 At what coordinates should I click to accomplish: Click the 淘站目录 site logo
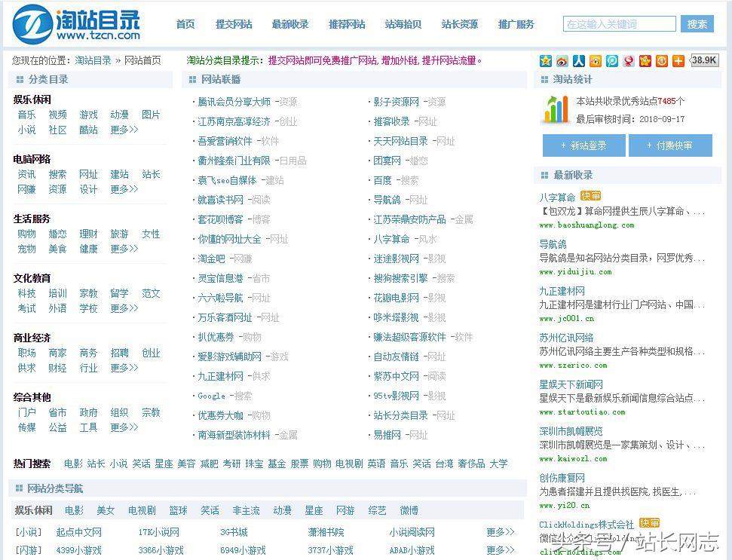pyautogui.click(x=77, y=23)
